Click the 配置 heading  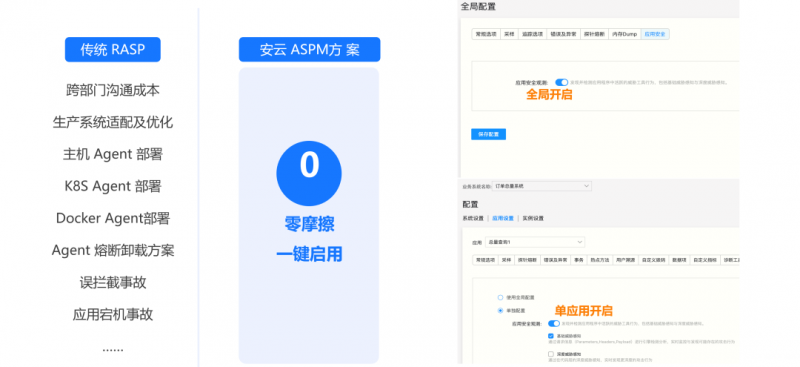470,204
